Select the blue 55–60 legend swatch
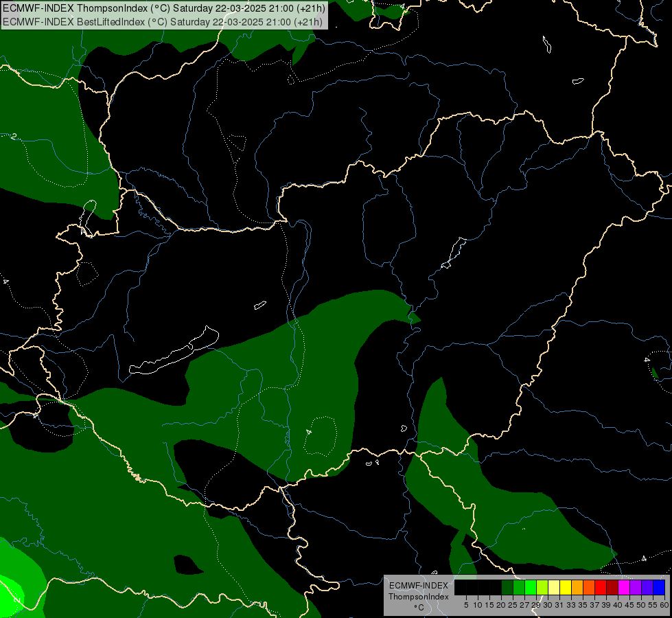This screenshot has height=618, width=672. (659, 587)
